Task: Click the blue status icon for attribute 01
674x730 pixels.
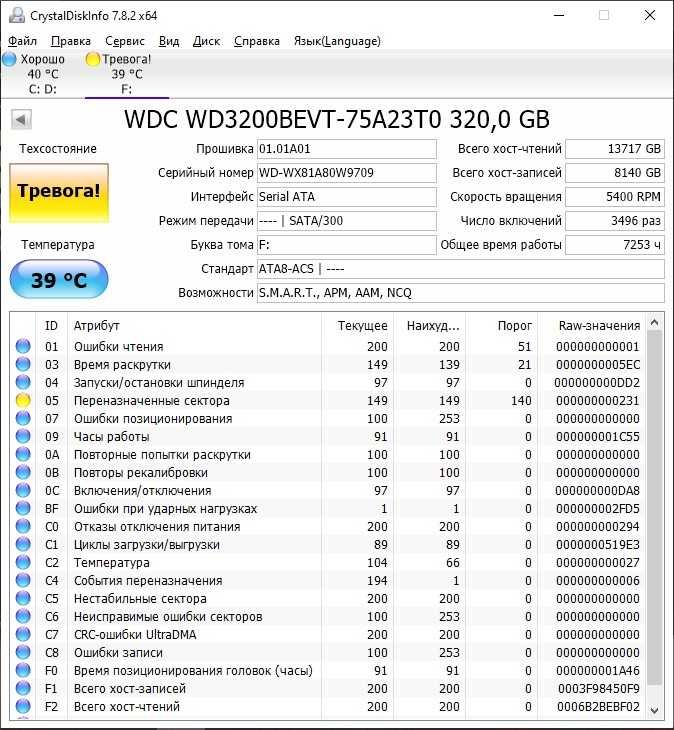Action: coord(23,346)
